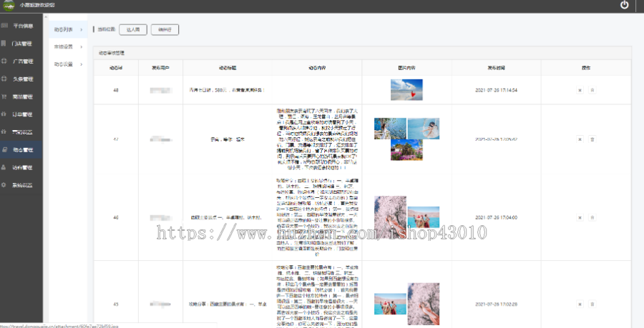This screenshot has height=328, width=644.
Task: Open 订单管理 in the sidebar
Action: (x=21, y=114)
